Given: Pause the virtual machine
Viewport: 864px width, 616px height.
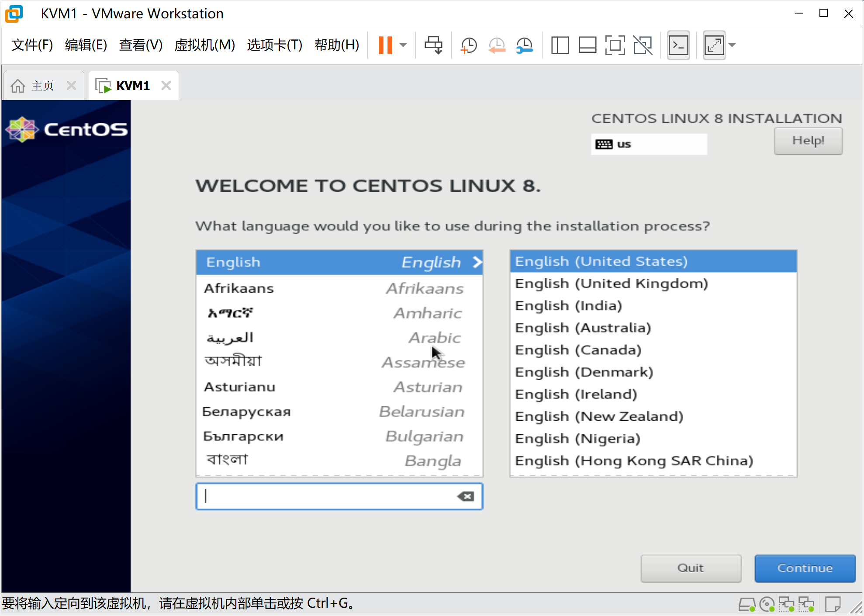Looking at the screenshot, I should 385,45.
